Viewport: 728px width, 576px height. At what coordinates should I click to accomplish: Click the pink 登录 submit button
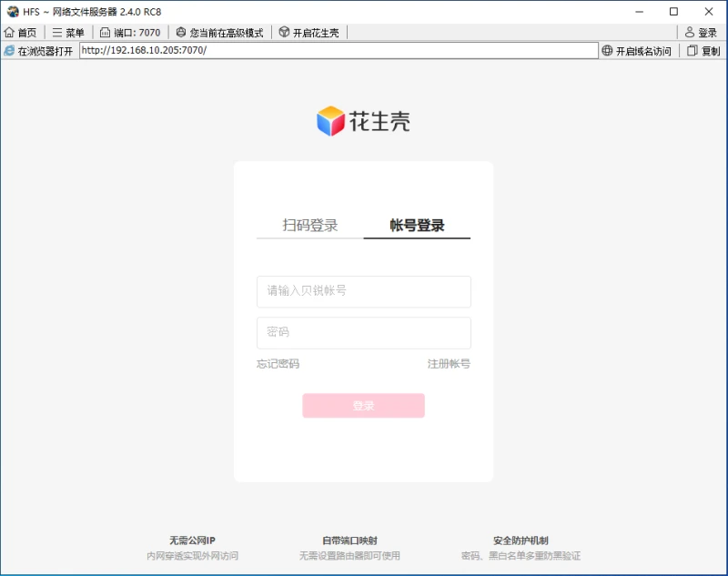tap(363, 406)
